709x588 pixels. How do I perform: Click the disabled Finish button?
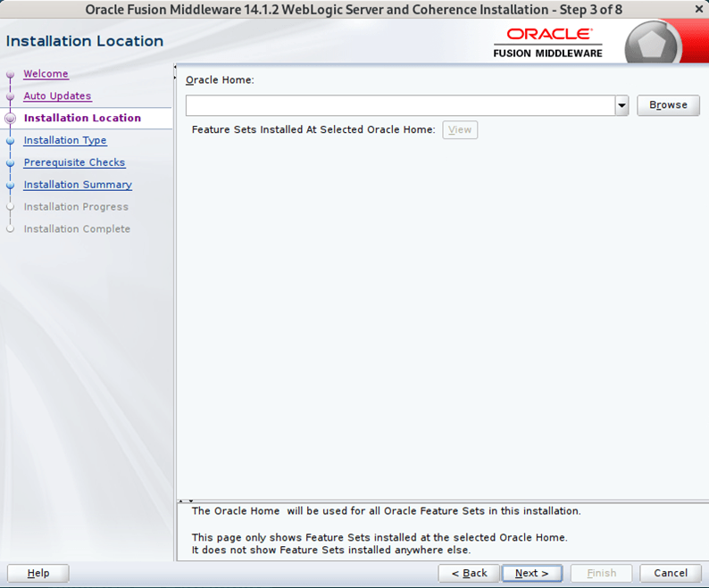(601, 573)
